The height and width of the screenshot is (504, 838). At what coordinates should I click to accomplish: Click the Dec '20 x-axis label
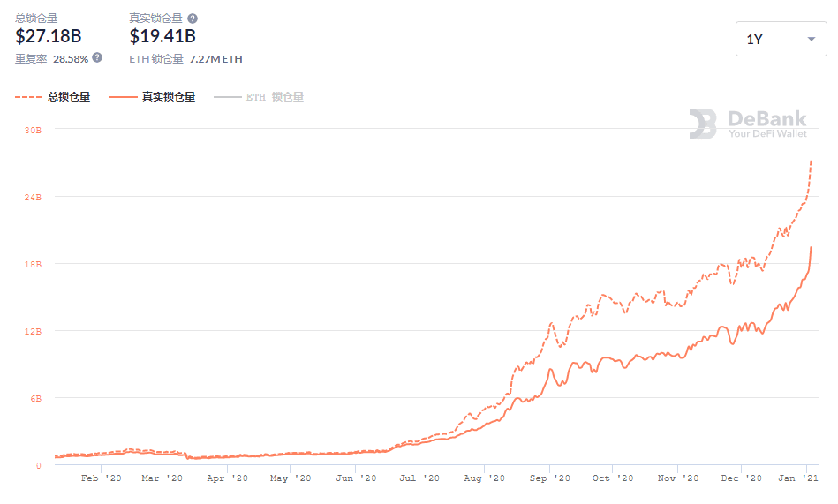coord(741,478)
